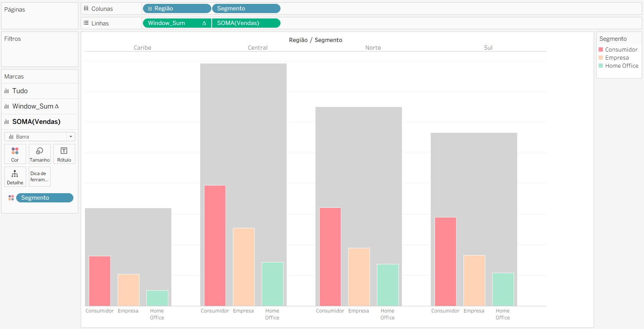Click the color icon beside Segmento pill

pos(11,198)
